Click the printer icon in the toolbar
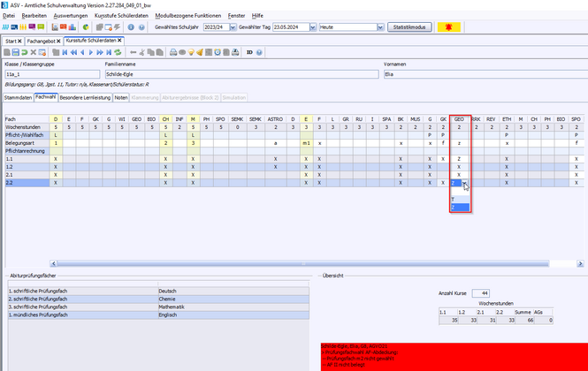This screenshot has width=588, height=371. click(x=174, y=52)
